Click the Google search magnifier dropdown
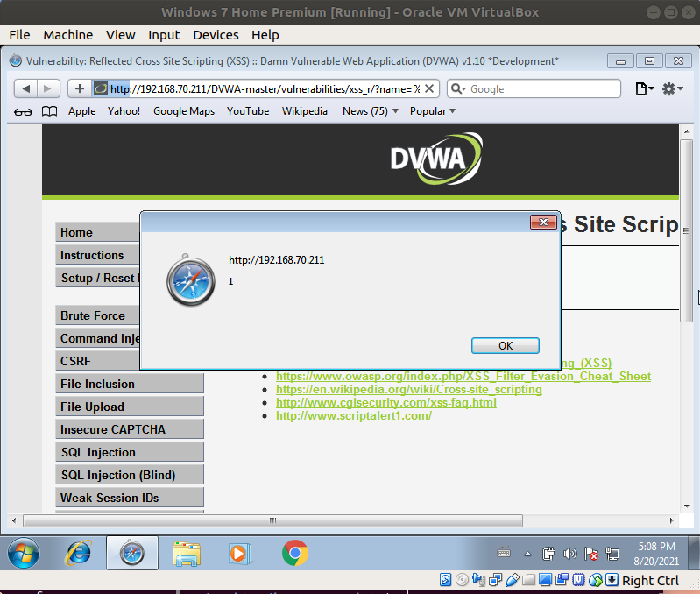Screen dimensions: 700x594 [x=458, y=88]
